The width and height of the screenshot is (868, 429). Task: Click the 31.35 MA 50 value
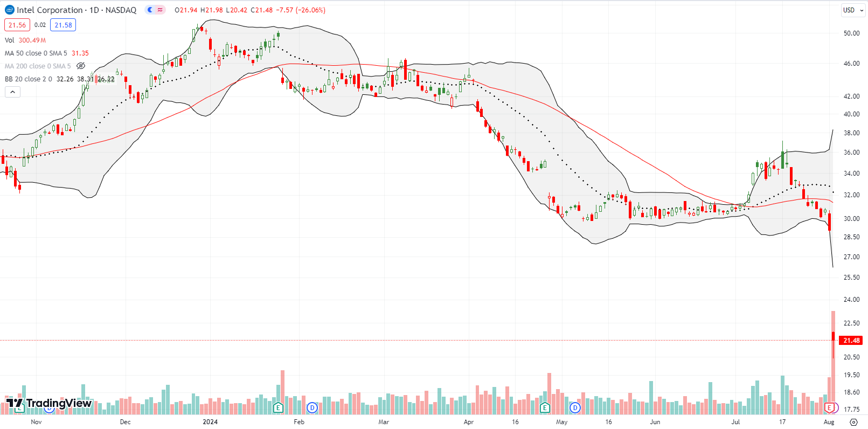[80, 53]
